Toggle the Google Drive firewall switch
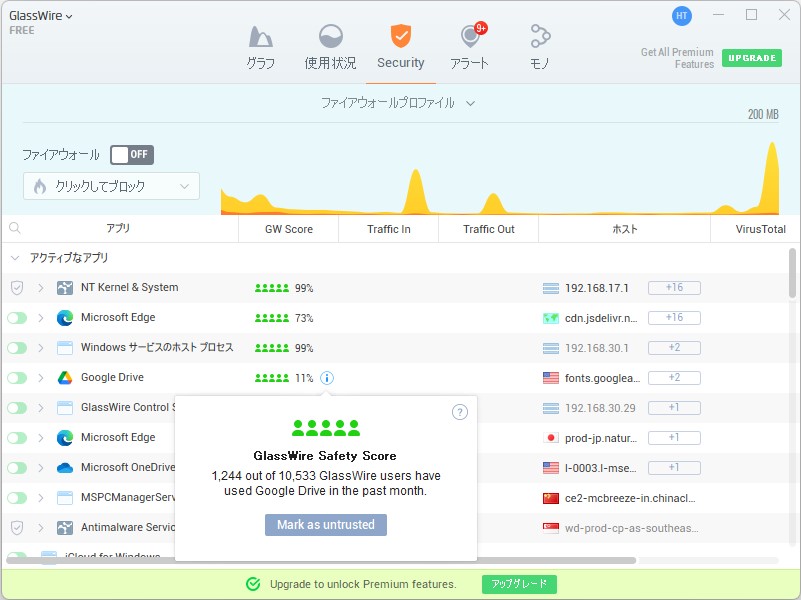Viewport: 801px width, 600px height. click(17, 378)
